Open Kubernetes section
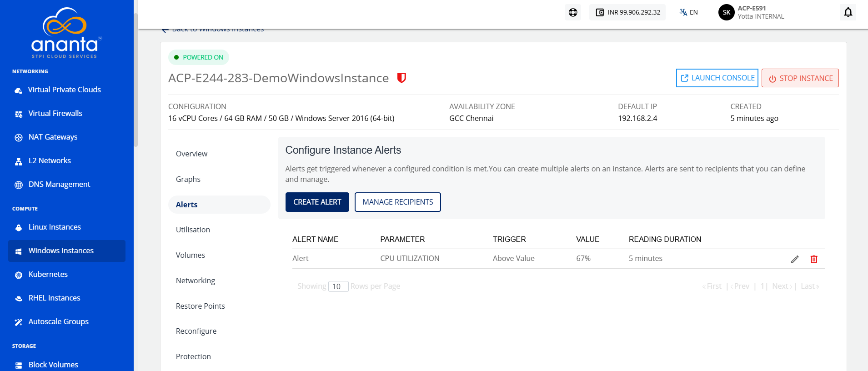868x371 pixels. 48,275
